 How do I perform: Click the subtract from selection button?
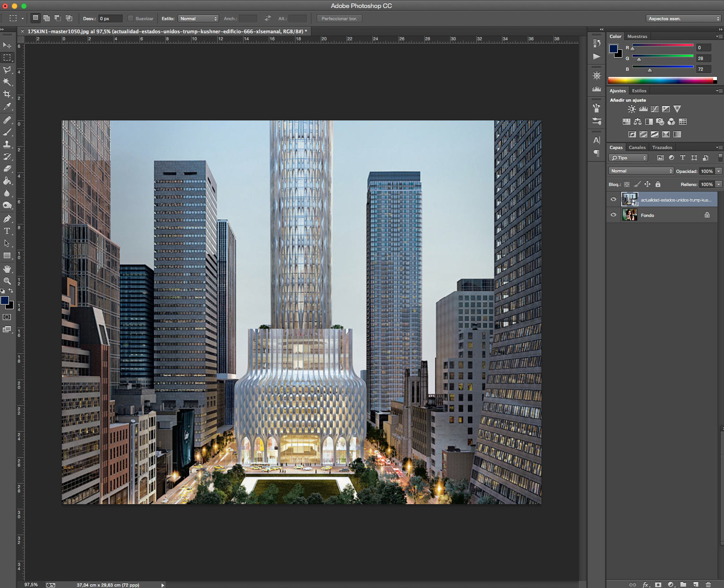tap(58, 18)
